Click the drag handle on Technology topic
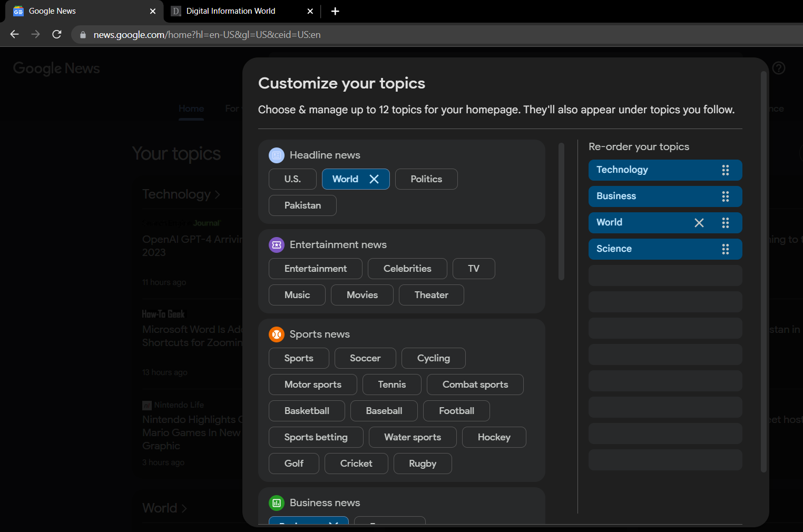803x532 pixels. click(x=726, y=170)
